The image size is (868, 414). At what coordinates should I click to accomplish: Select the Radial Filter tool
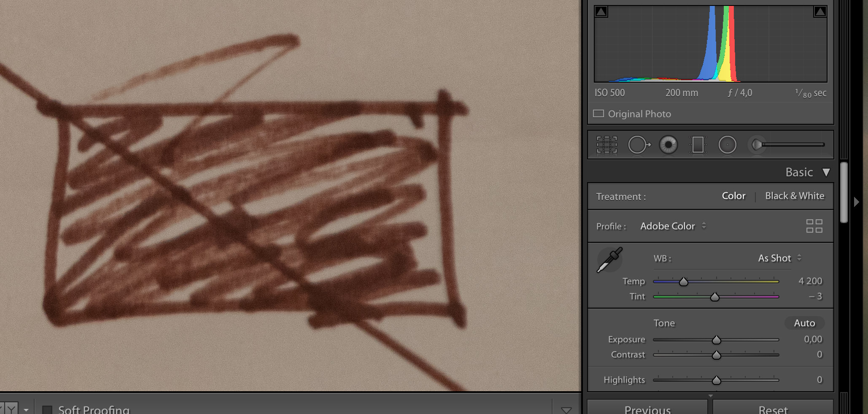point(728,145)
